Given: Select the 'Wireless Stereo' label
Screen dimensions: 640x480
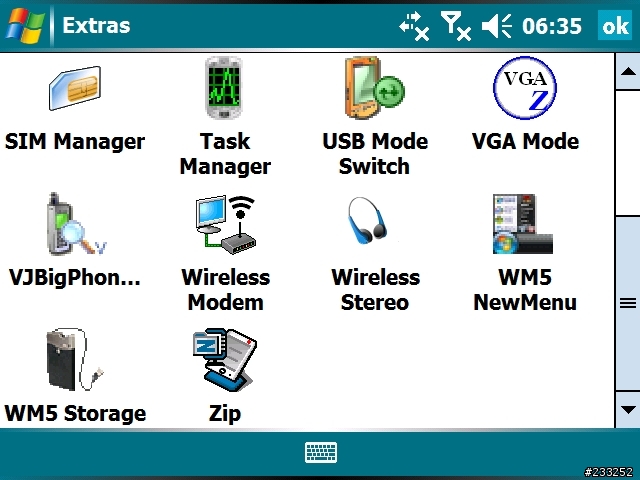Looking at the screenshot, I should point(375,290).
